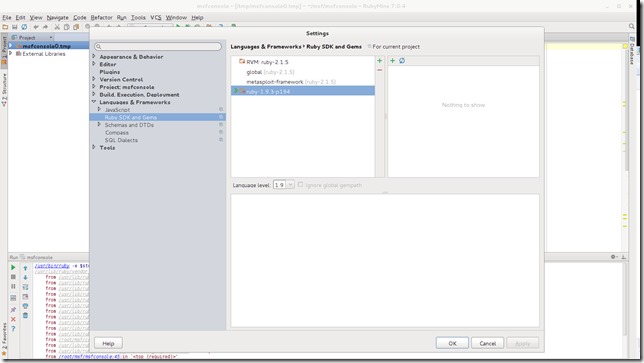The image size is (644, 363).
Task: Click the Synchronize toolbar icon
Action: tap(24, 27)
